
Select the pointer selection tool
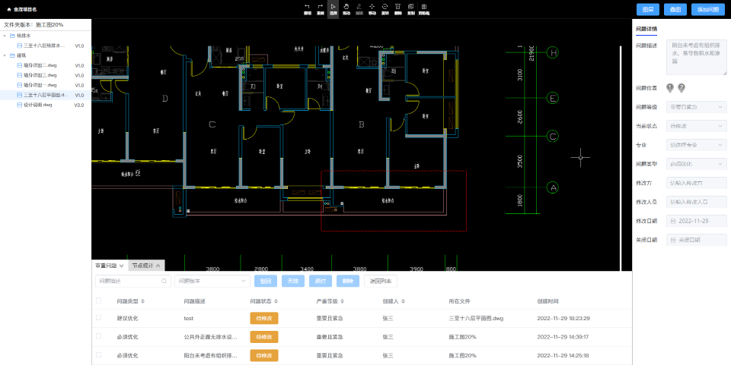tap(333, 7)
